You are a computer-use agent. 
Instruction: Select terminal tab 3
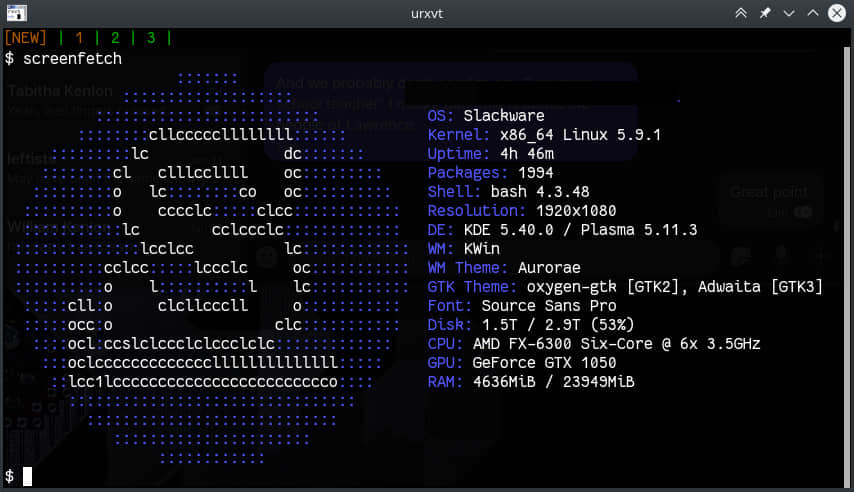click(150, 38)
